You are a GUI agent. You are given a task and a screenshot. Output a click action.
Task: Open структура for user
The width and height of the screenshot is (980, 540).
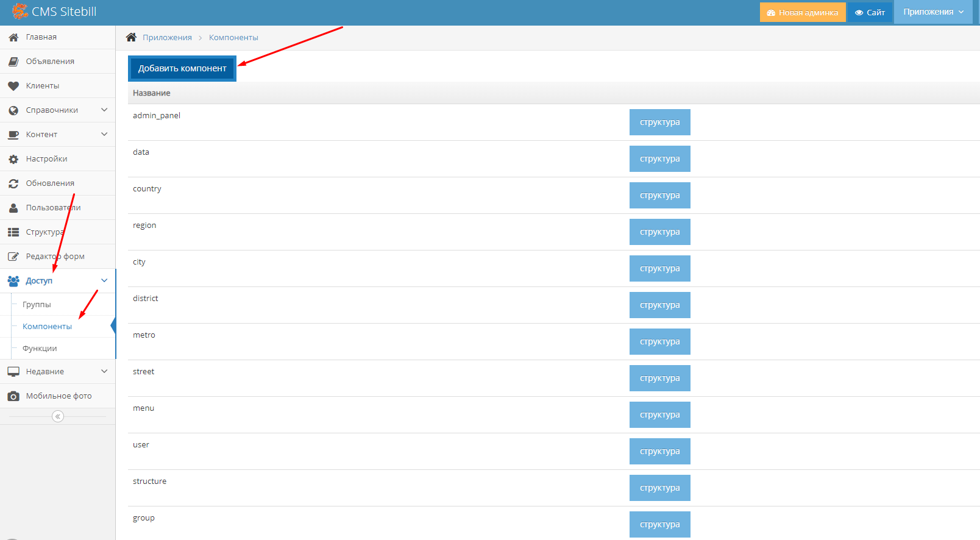(660, 452)
